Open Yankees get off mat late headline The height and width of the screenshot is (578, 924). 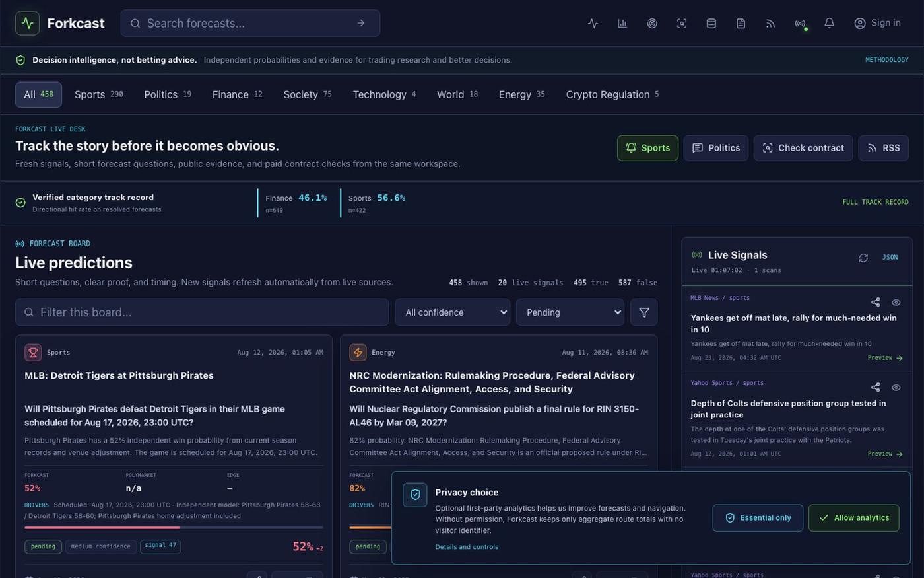pos(793,324)
